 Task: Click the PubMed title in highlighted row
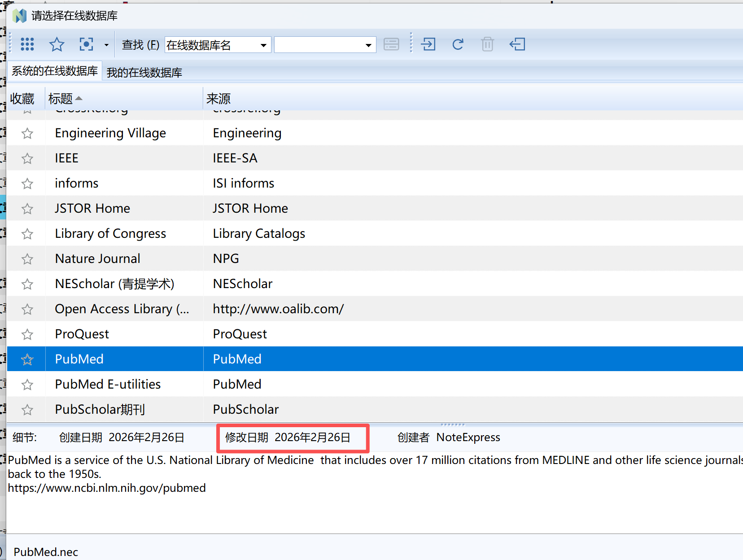(x=79, y=359)
